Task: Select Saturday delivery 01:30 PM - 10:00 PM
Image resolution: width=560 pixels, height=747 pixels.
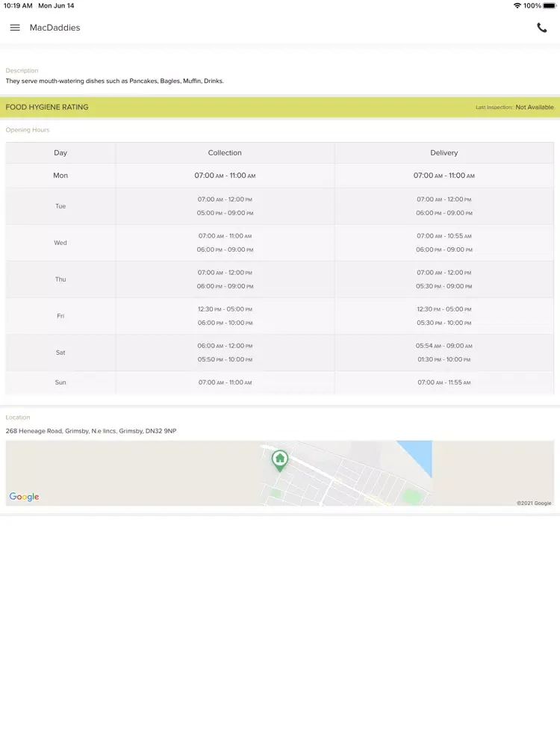Action: point(444,360)
